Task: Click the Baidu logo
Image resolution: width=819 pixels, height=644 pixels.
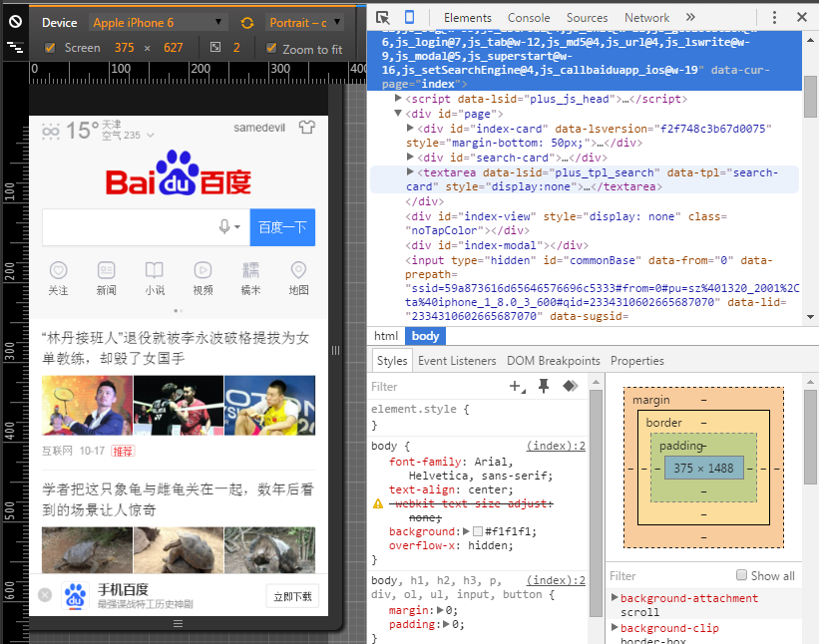Action: 179,173
